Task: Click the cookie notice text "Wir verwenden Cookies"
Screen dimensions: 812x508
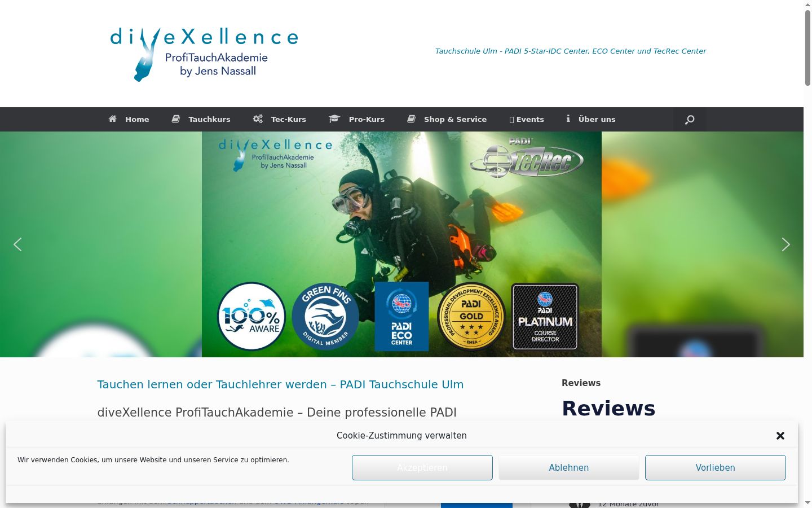Action: pyautogui.click(x=153, y=460)
